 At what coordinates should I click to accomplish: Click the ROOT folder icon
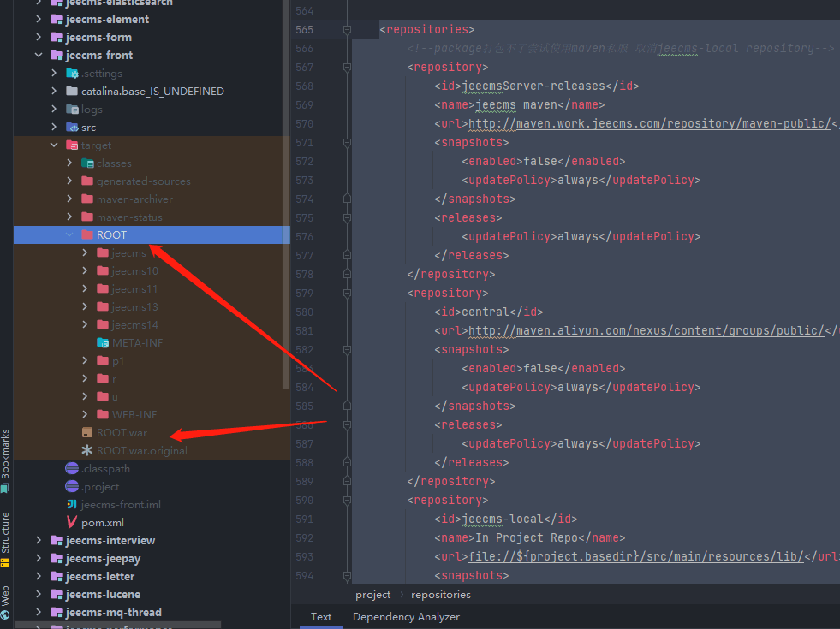(87, 234)
